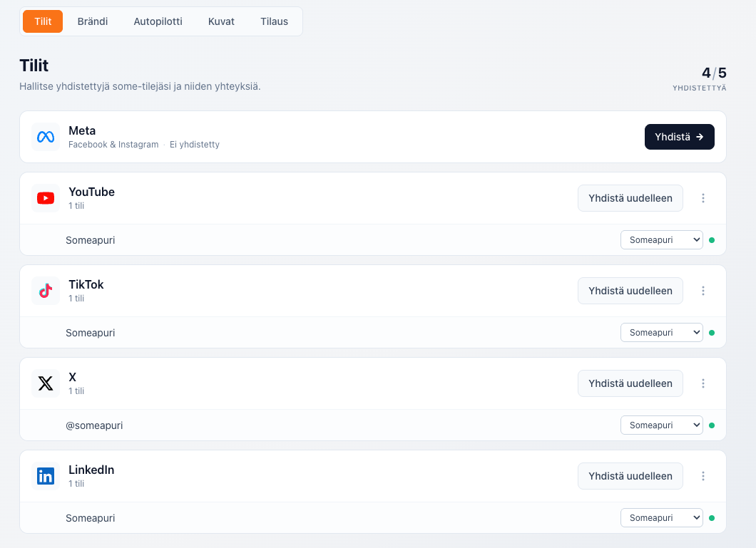
Task: Open X three-dot options menu
Action: tap(703, 384)
